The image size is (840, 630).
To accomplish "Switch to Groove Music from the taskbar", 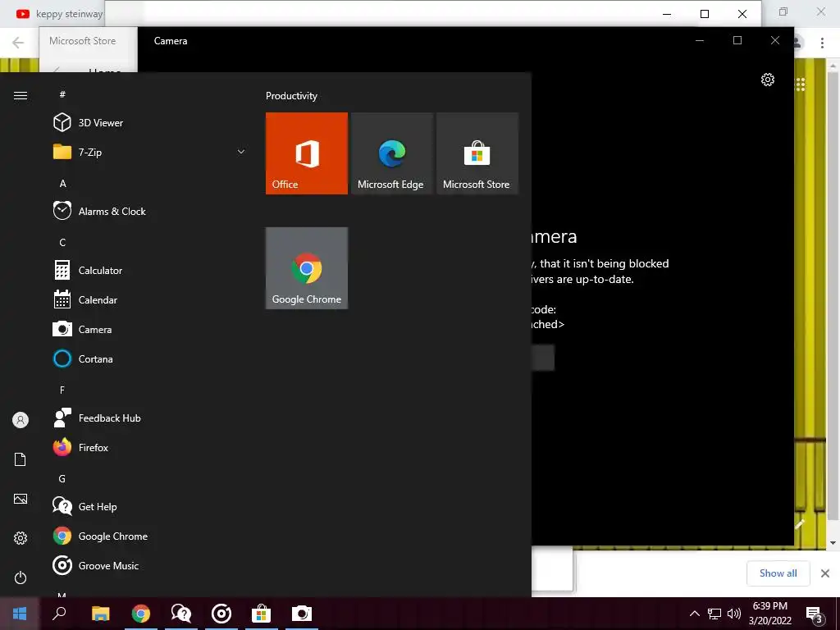I will click(221, 614).
